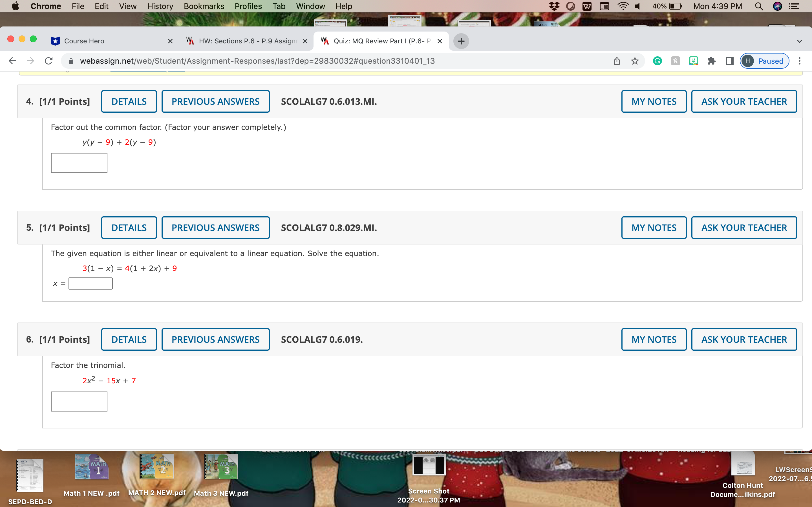Open Spotlight search in the menu bar

point(759,6)
